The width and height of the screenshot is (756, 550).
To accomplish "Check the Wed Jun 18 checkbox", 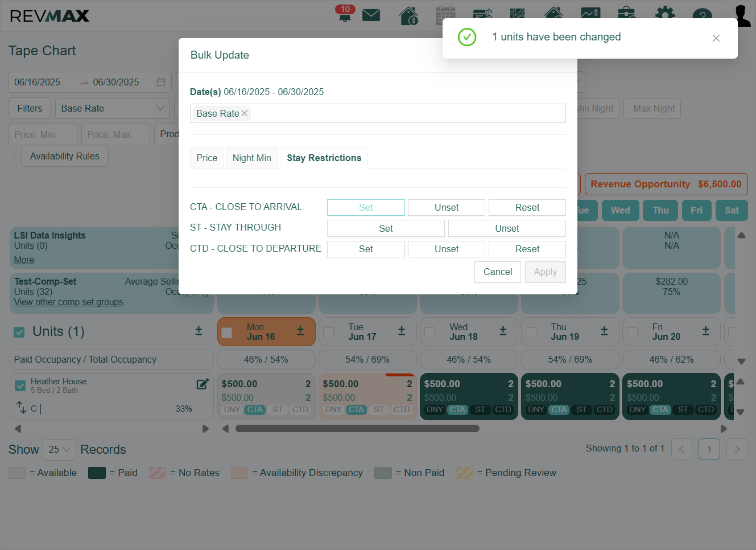I will [x=429, y=333].
